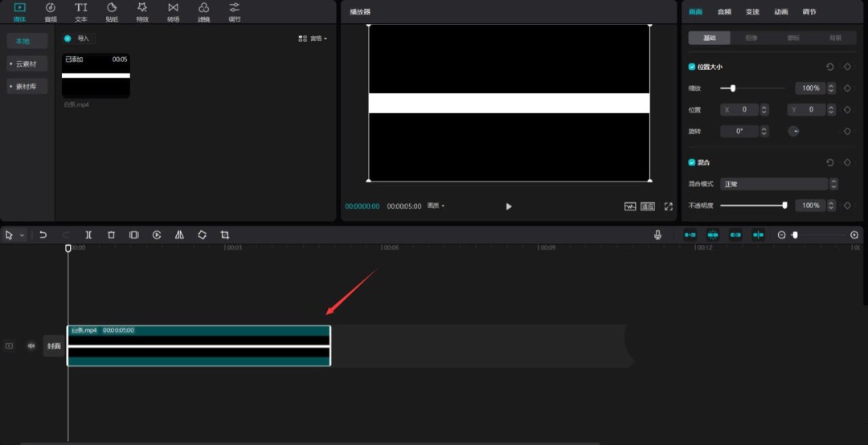
Task: Click the delete trash icon in timeline toolbar
Action: pos(111,235)
